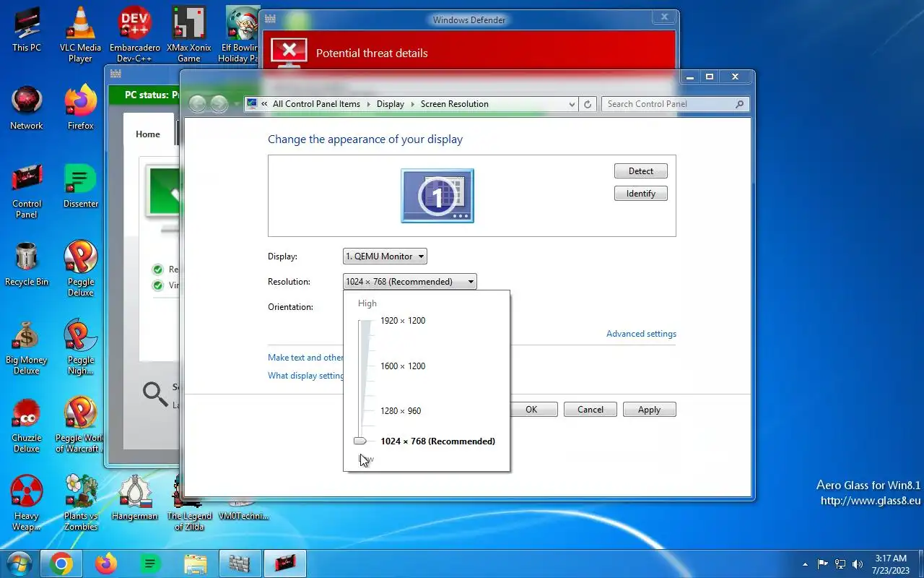Click All Control Panel Items breadcrumb
The height and width of the screenshot is (578, 924).
316,104
